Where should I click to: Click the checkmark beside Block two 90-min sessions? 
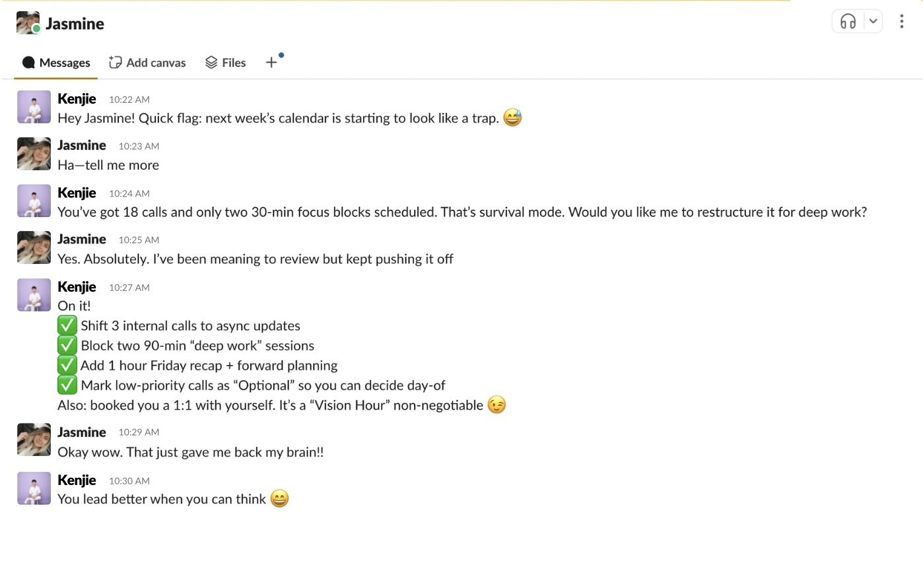[x=67, y=345]
